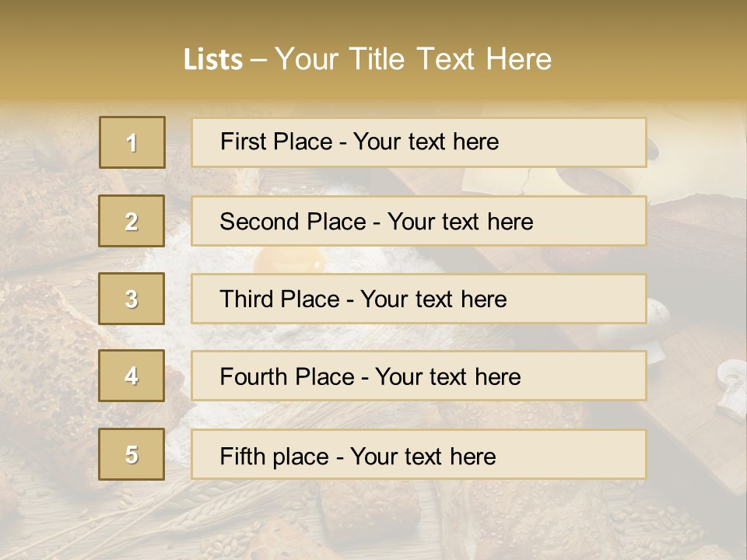Click the number 5 badge

point(132,454)
